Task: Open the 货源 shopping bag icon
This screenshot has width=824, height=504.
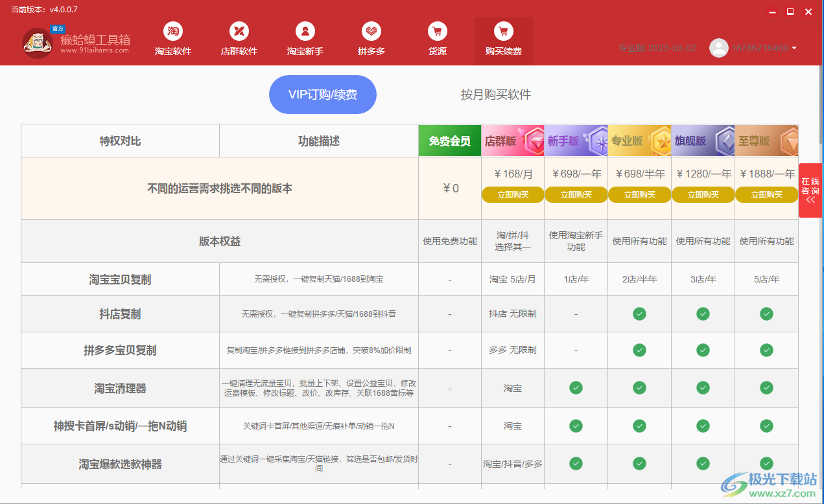Action: coord(437,32)
